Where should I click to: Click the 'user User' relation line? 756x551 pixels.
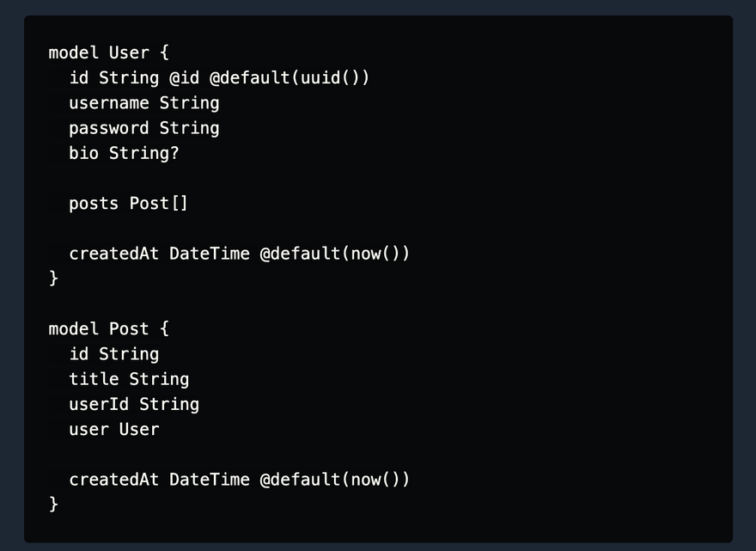(x=113, y=430)
